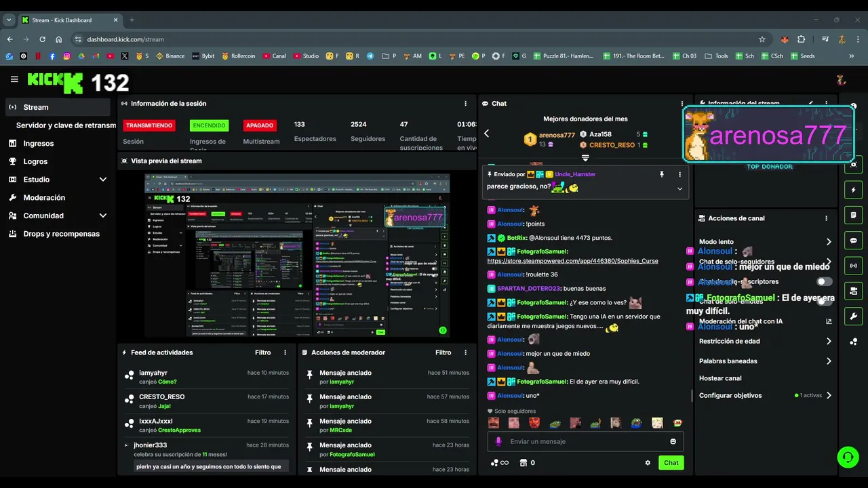Click the purple microphone icon in chat

tap(498, 441)
